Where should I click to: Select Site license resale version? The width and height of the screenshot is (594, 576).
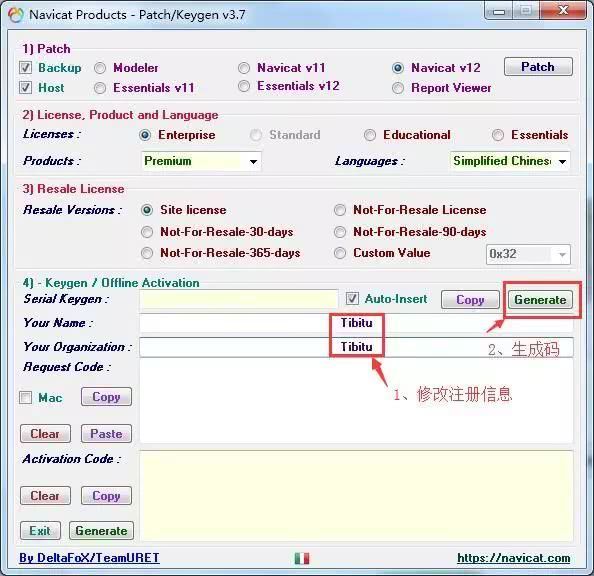pos(147,210)
